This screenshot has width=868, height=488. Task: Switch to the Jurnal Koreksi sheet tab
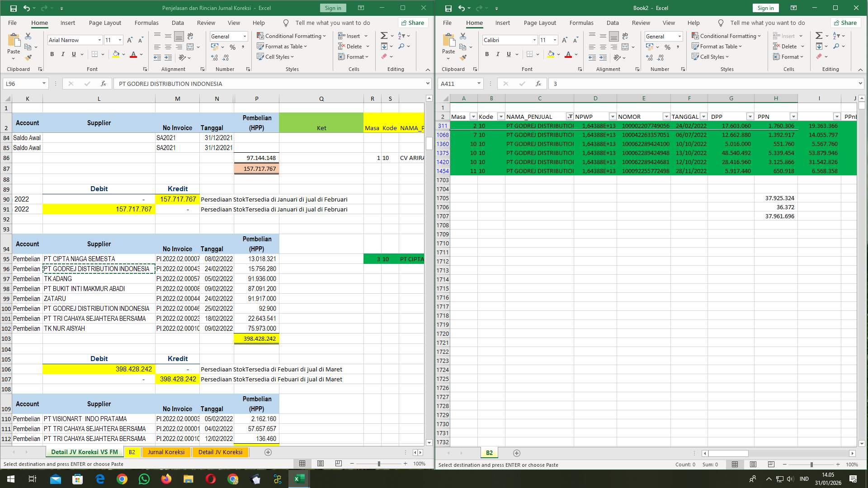(166, 452)
